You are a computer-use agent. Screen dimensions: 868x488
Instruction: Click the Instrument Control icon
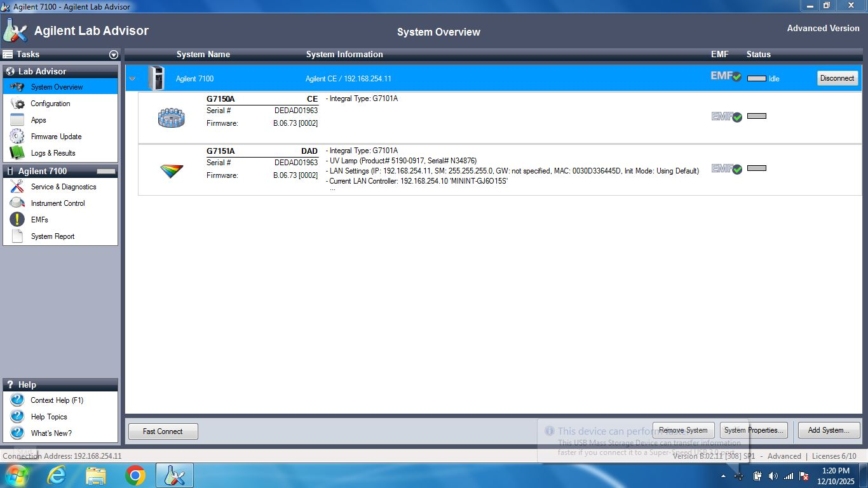click(x=18, y=203)
